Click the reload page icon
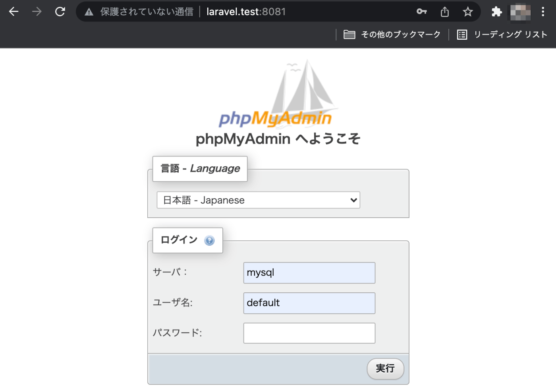The width and height of the screenshot is (556, 392). pyautogui.click(x=60, y=12)
